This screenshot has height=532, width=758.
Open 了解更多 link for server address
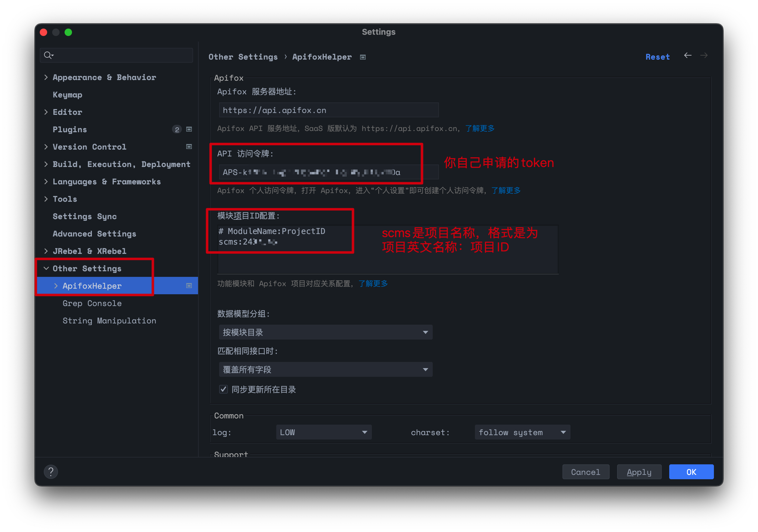[479, 128]
